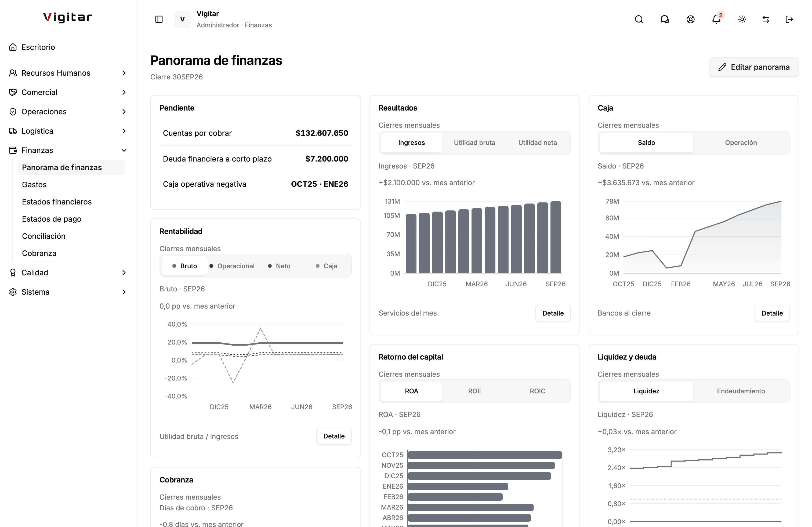Open Estados financieros submenu item
This screenshot has height=527, width=812.
(x=57, y=202)
